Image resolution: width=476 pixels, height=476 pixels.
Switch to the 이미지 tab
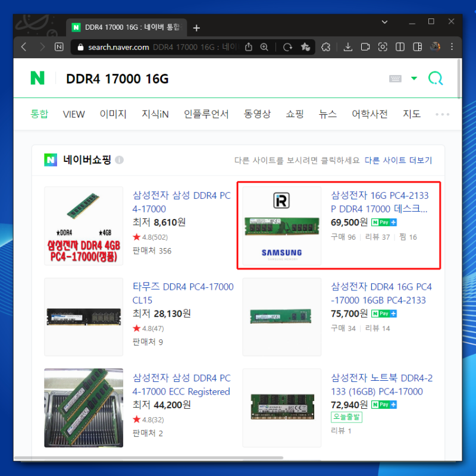point(113,114)
